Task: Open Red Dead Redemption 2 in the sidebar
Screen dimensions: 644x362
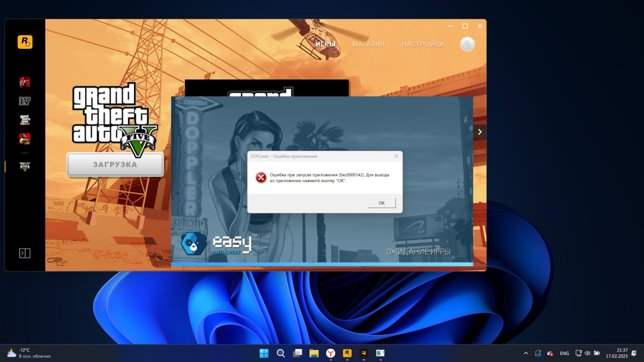Action: pyautogui.click(x=25, y=82)
